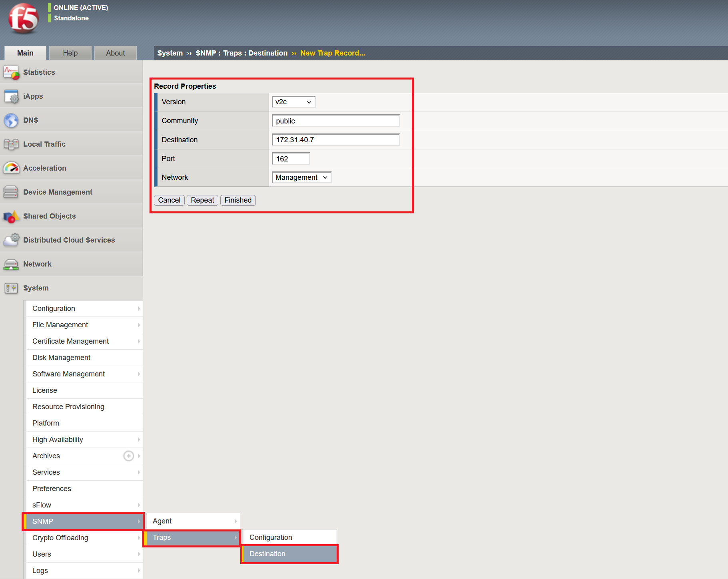Expand the Software Management submenu arrow

(x=139, y=374)
